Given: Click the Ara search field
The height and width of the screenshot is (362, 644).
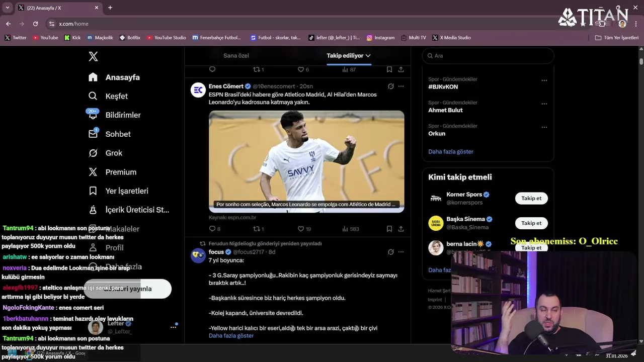Looking at the screenshot, I should [x=488, y=56].
